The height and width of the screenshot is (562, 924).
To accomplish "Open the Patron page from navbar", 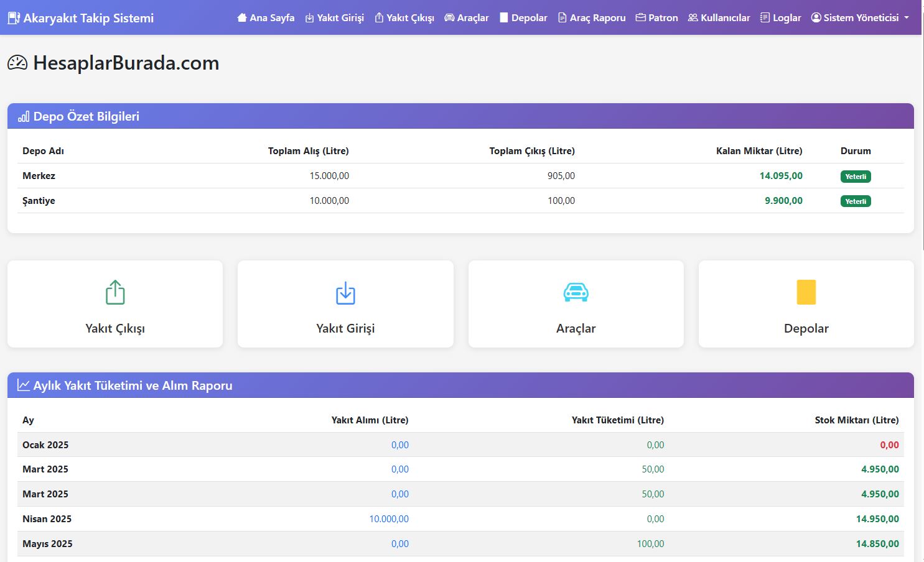I will point(656,18).
